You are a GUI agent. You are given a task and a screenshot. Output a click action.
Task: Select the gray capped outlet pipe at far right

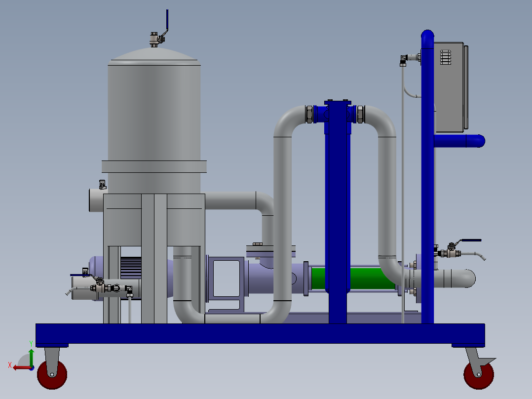click(x=455, y=279)
